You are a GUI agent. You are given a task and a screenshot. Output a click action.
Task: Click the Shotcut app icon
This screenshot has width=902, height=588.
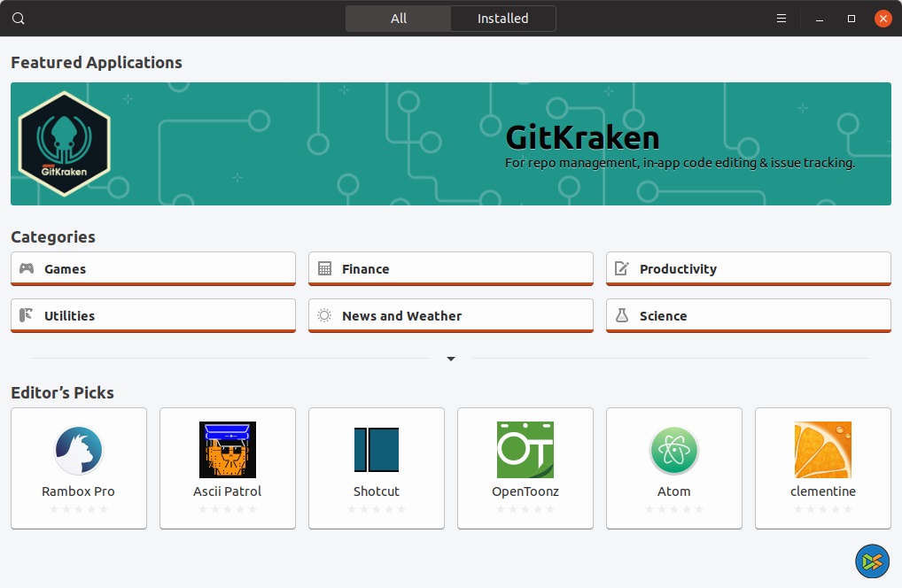tap(377, 450)
